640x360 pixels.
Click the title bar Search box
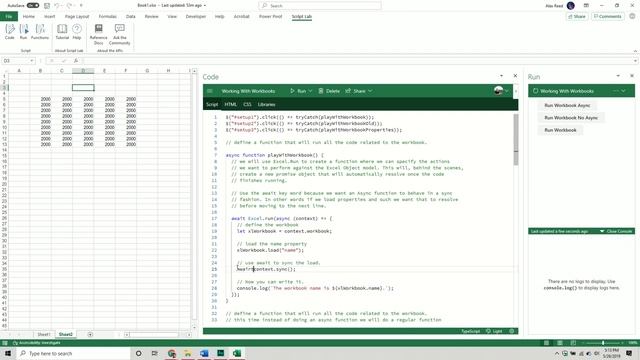pyautogui.click(x=320, y=6)
